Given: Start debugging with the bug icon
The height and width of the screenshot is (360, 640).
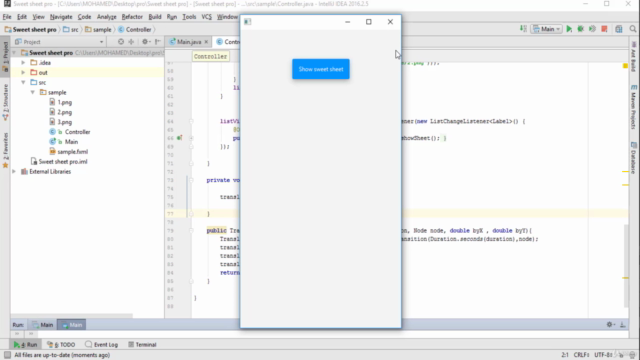Looking at the screenshot, I should [580, 29].
